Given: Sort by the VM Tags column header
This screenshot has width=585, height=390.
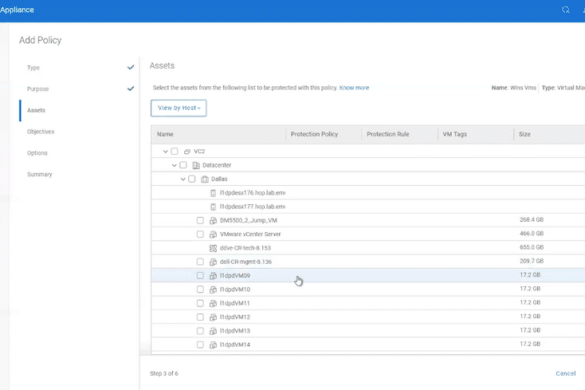Looking at the screenshot, I should coord(454,134).
